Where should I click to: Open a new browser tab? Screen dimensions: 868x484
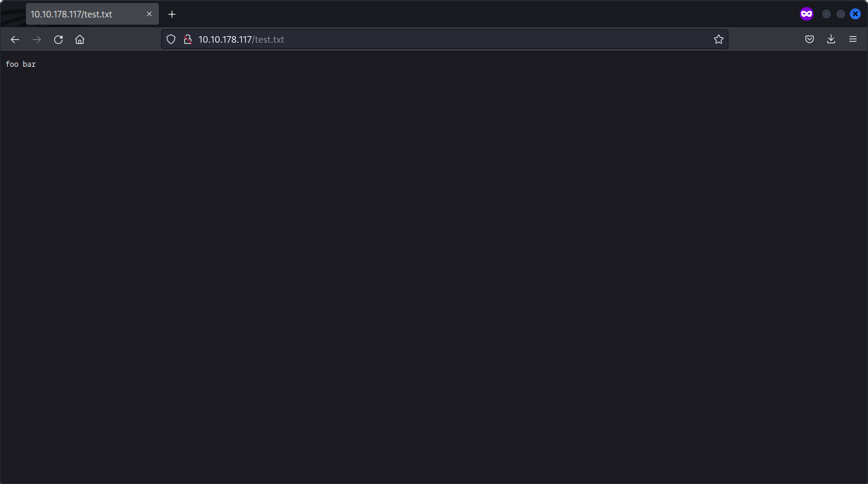[172, 14]
